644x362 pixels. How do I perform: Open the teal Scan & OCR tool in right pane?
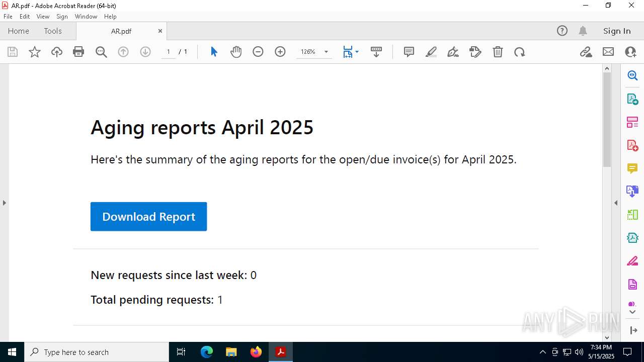(x=632, y=238)
